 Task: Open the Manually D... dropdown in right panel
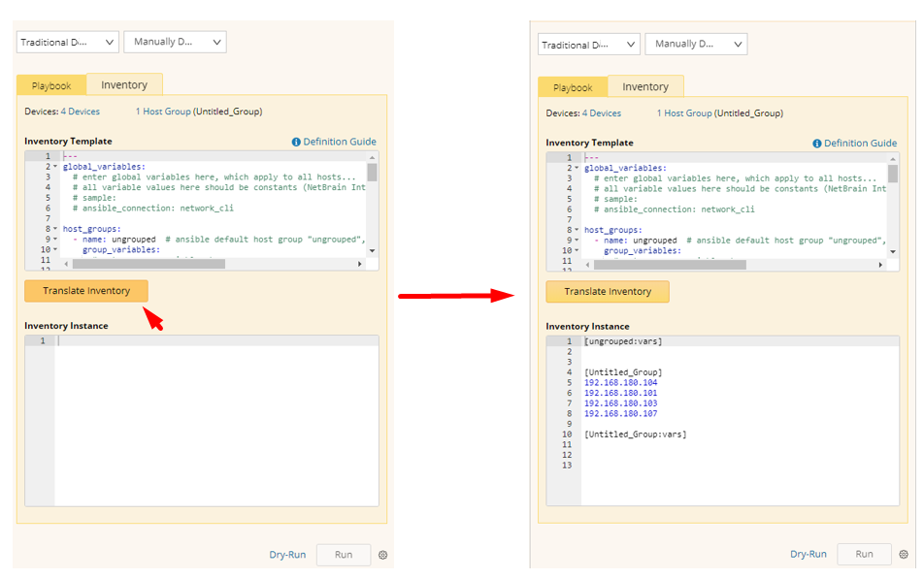[696, 45]
